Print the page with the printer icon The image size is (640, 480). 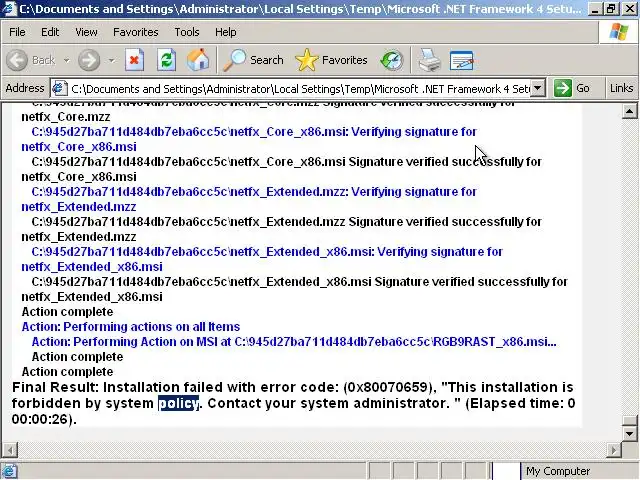coord(429,60)
